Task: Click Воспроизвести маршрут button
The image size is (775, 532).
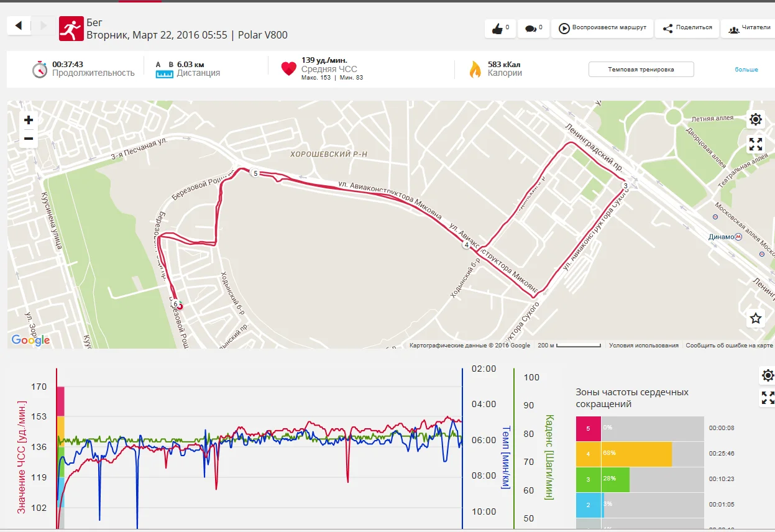Action: [x=602, y=28]
